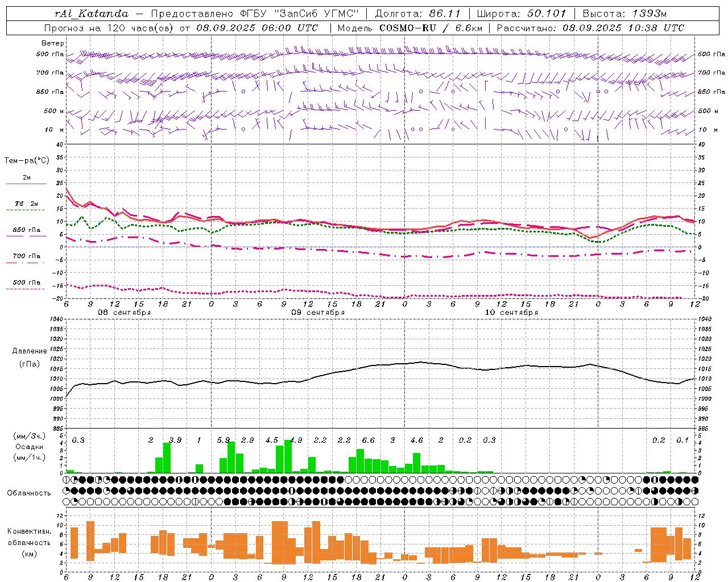Click the Осадки precipitation label
Image resolution: width=728 pixels, height=582 pixels.
(x=30, y=447)
